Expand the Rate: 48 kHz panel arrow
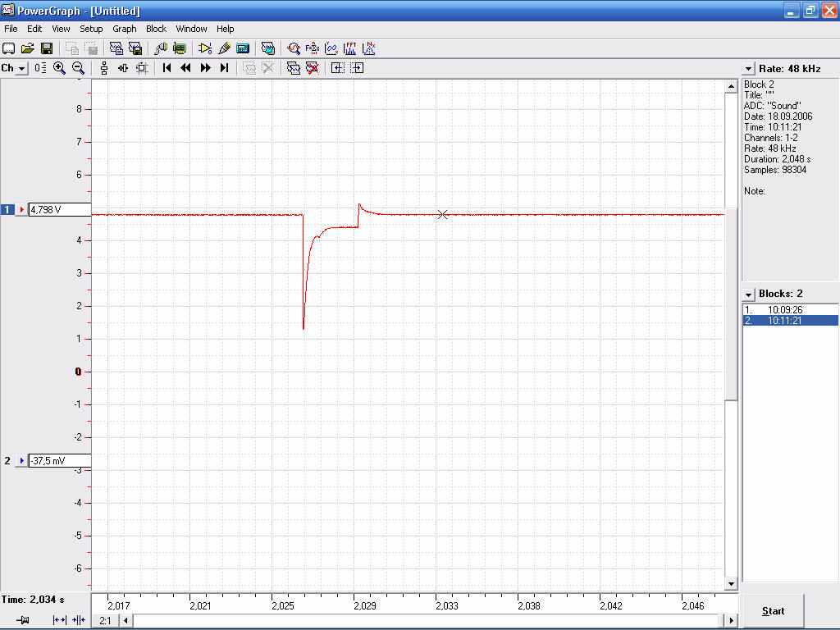 click(748, 69)
